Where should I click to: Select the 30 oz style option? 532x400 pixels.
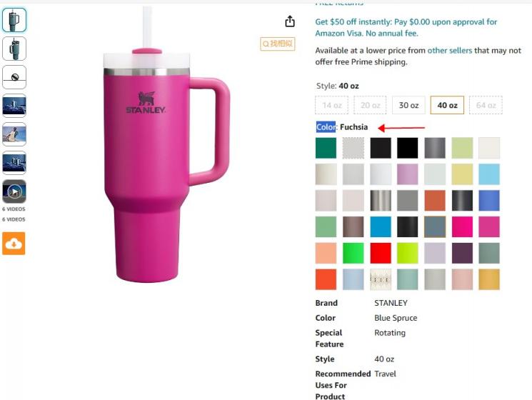[408, 105]
